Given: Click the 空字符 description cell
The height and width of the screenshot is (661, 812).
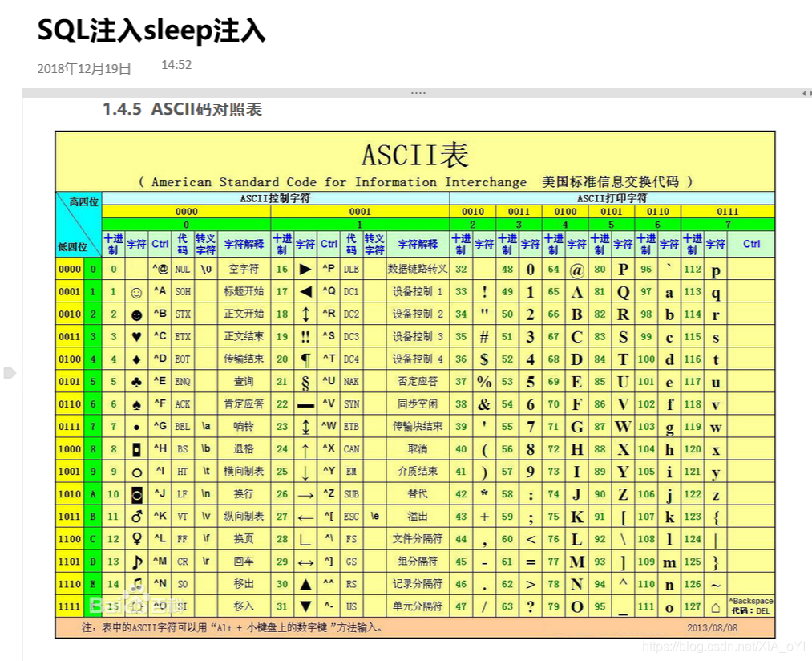Looking at the screenshot, I should 244,269.
